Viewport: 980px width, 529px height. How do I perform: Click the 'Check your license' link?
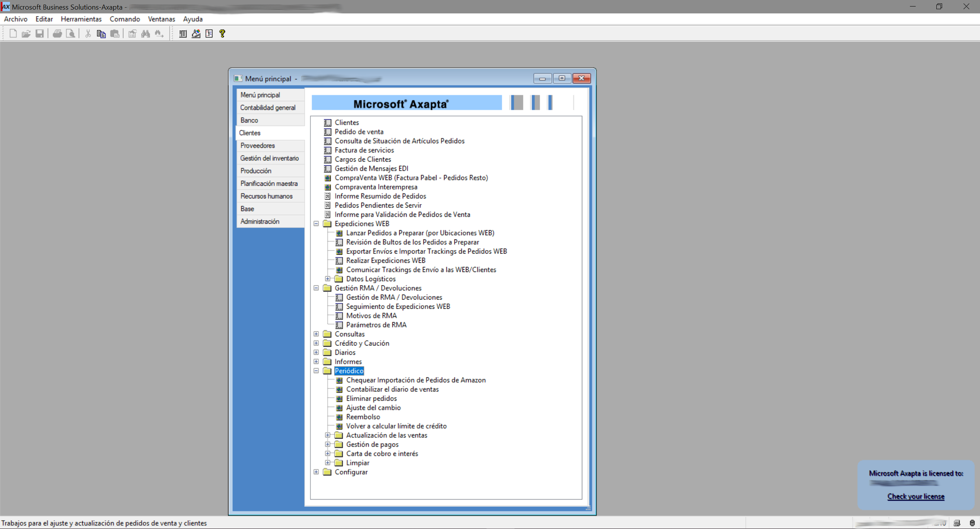point(916,496)
